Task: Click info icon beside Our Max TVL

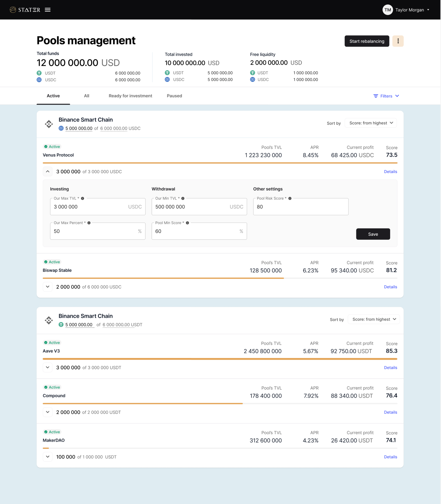Action: point(83,198)
